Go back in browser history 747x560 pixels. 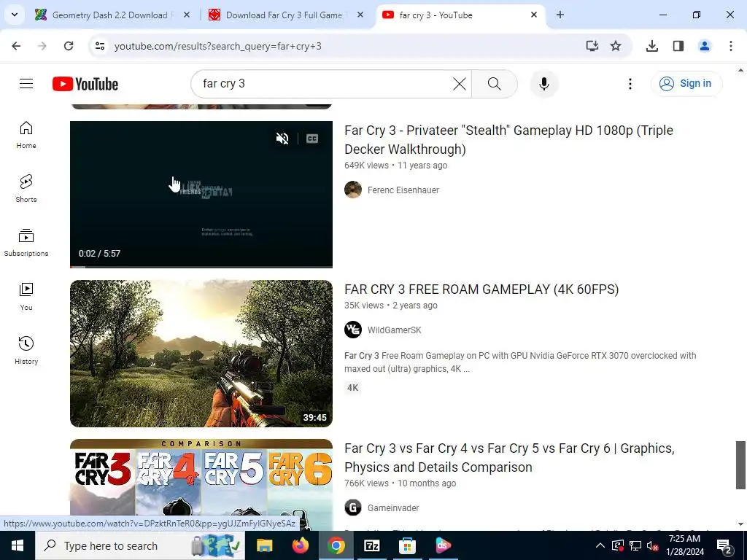point(16,46)
